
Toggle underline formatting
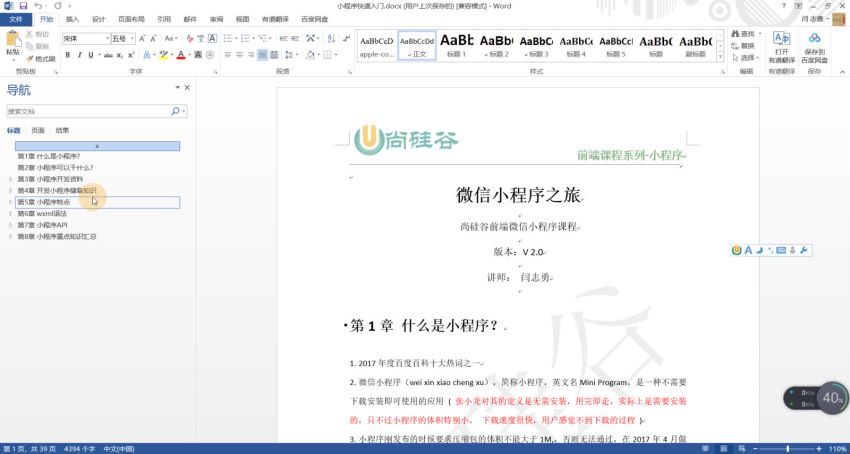pyautogui.click(x=91, y=55)
